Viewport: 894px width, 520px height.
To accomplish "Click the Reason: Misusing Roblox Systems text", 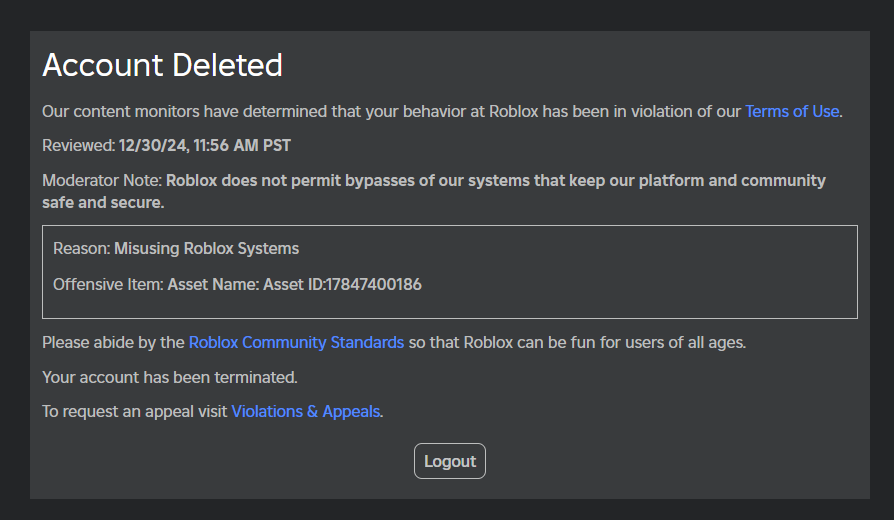I will click(176, 249).
